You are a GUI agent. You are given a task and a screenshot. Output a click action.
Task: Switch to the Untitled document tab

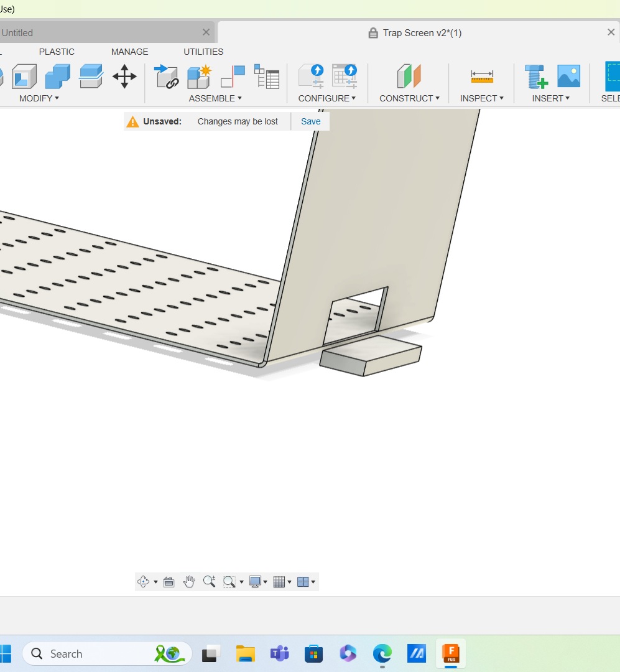coord(17,32)
